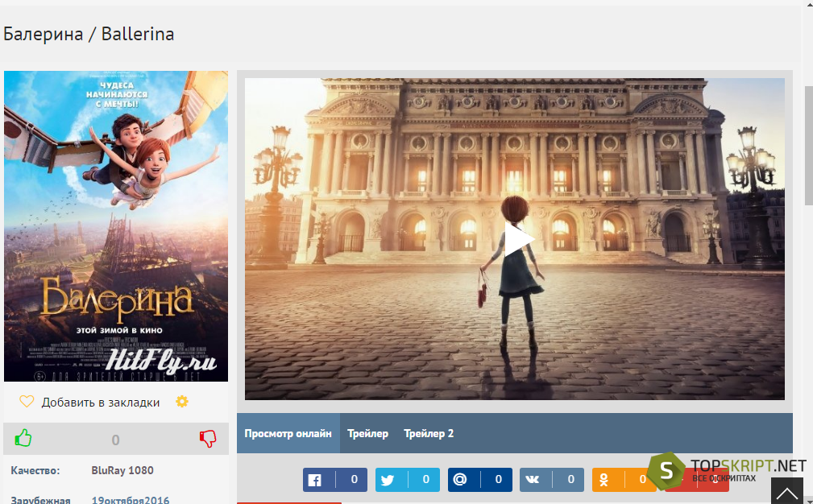Click the scroll-to-top arrow button

click(x=787, y=492)
